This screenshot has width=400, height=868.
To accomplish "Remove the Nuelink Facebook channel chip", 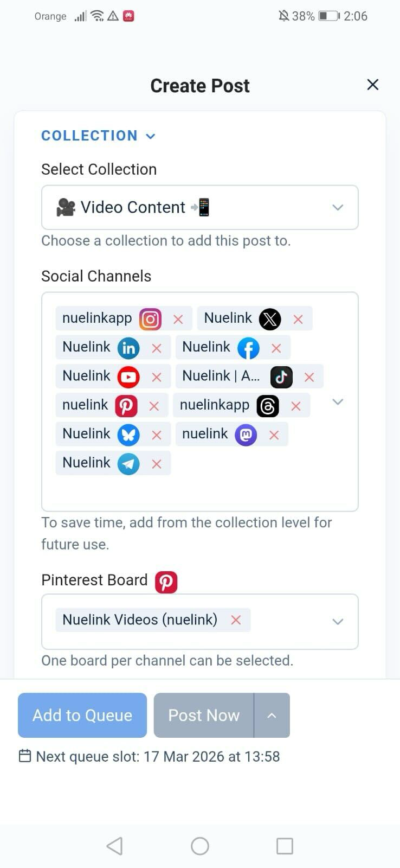I will click(x=276, y=348).
